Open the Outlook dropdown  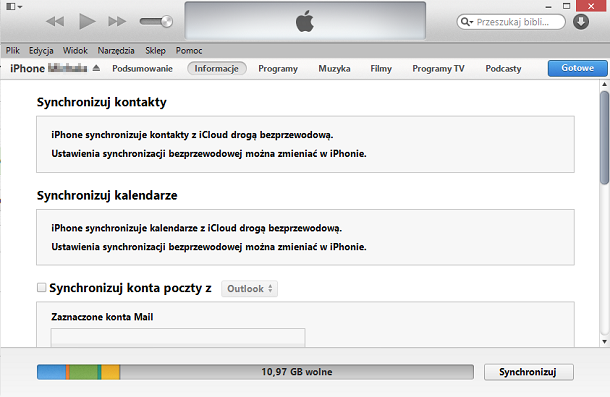point(249,289)
